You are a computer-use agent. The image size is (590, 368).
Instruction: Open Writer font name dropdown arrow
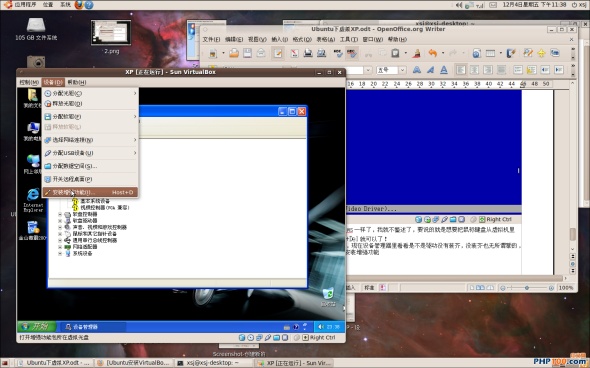pos(368,70)
